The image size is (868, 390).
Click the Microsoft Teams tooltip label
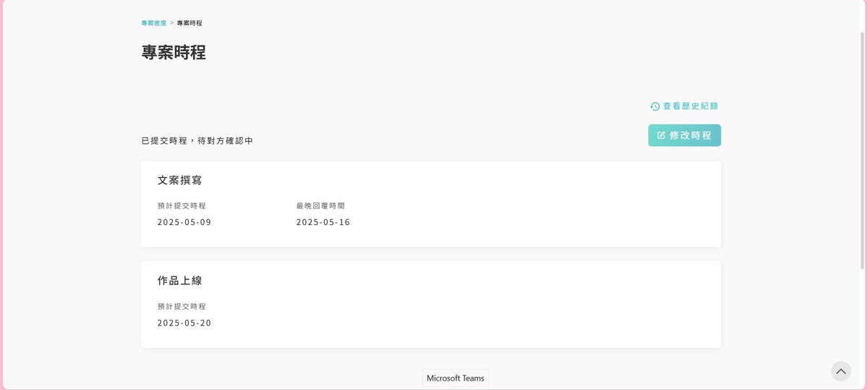coord(456,378)
